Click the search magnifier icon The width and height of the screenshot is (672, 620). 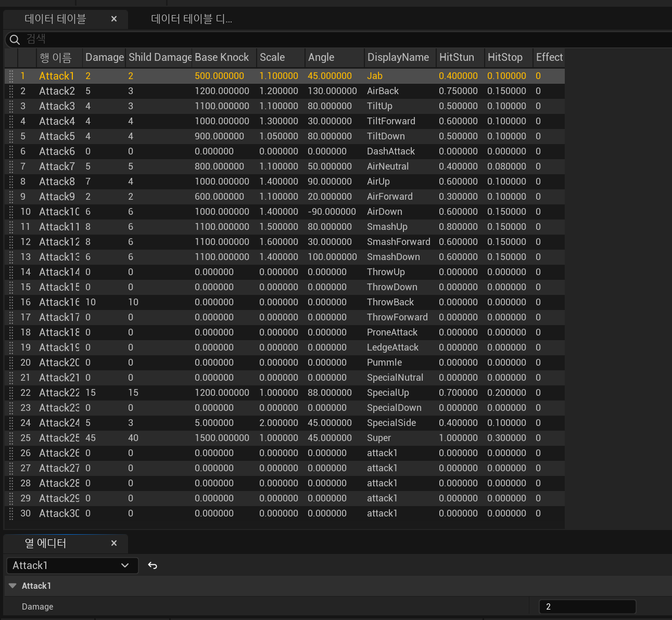[15, 40]
